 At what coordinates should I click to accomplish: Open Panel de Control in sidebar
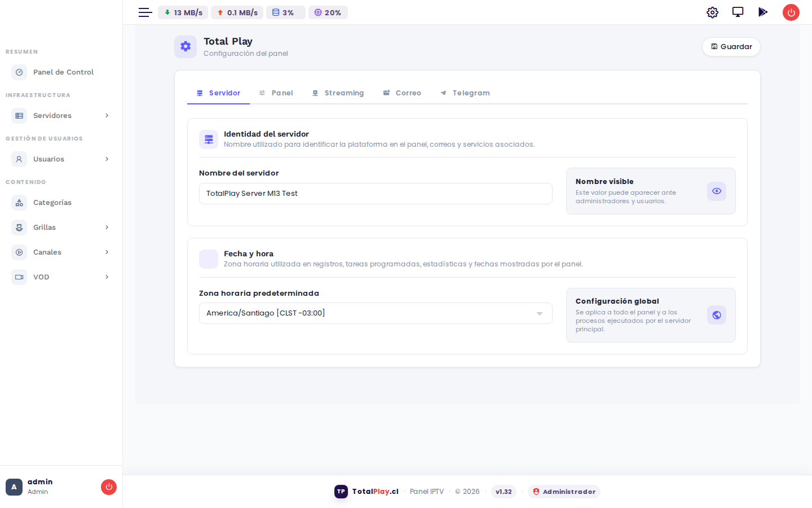pyautogui.click(x=60, y=72)
